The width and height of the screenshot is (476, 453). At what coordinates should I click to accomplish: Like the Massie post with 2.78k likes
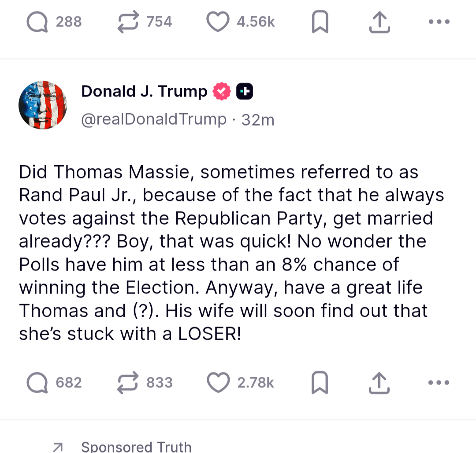[218, 382]
